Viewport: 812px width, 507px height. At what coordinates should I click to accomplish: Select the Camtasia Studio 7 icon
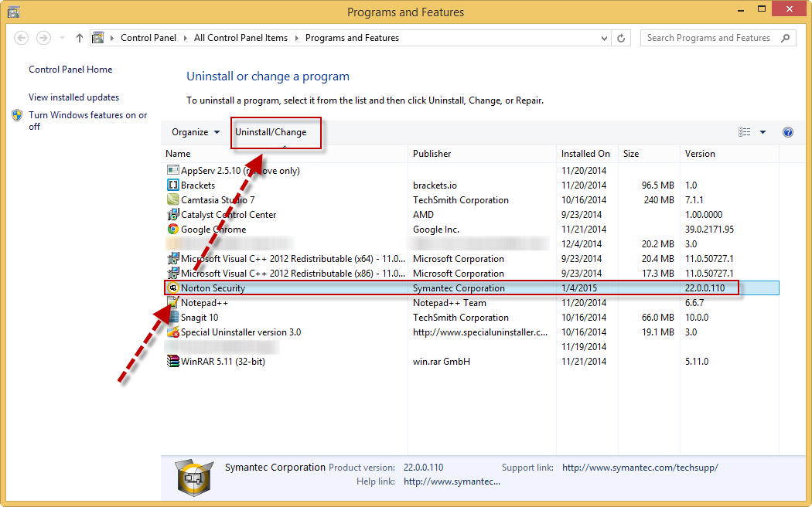pos(173,199)
